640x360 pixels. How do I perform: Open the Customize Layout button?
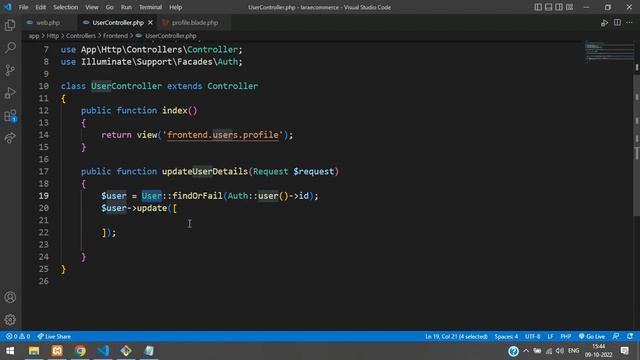pos(569,7)
